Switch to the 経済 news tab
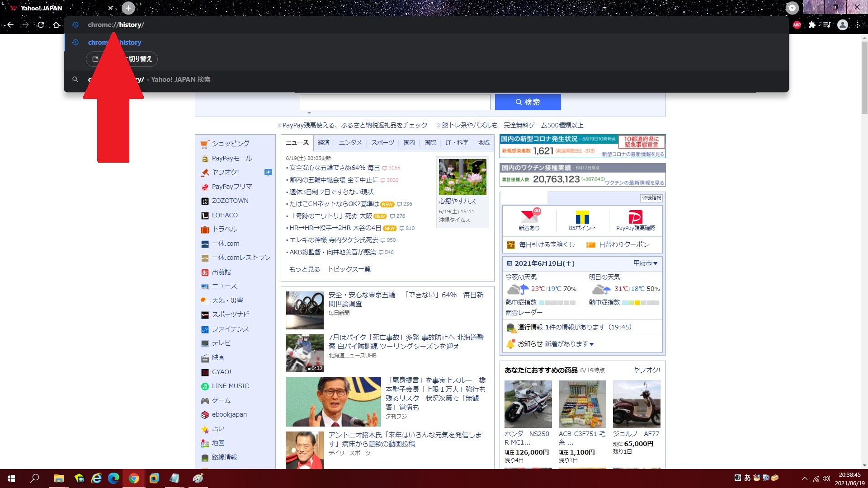 pos(324,143)
